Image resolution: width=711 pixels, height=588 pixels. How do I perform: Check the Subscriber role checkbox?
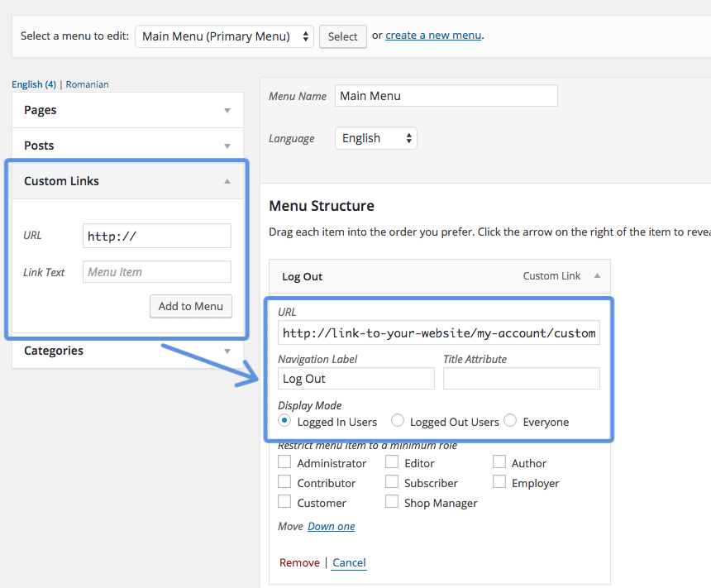[x=391, y=482]
